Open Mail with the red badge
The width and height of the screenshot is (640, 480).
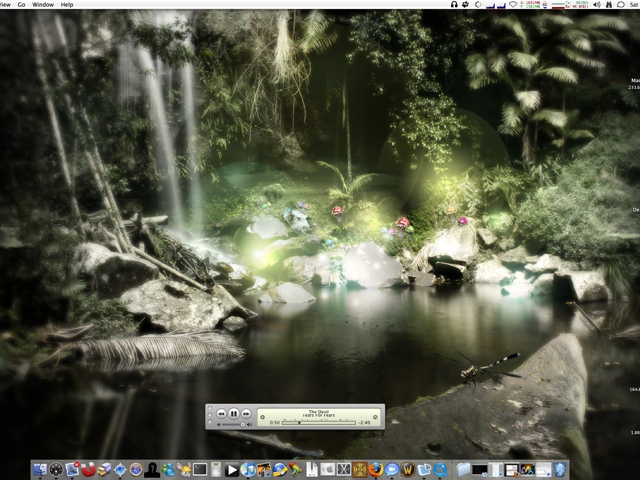click(x=73, y=470)
